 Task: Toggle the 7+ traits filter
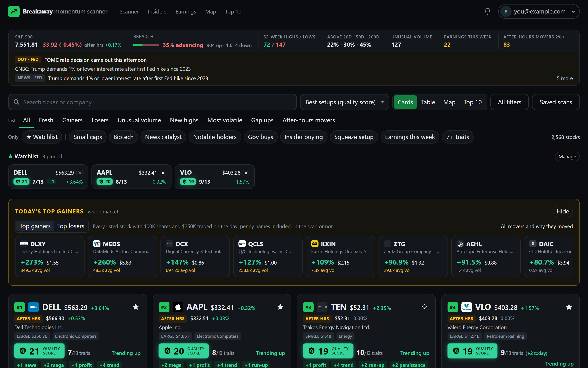[458, 137]
